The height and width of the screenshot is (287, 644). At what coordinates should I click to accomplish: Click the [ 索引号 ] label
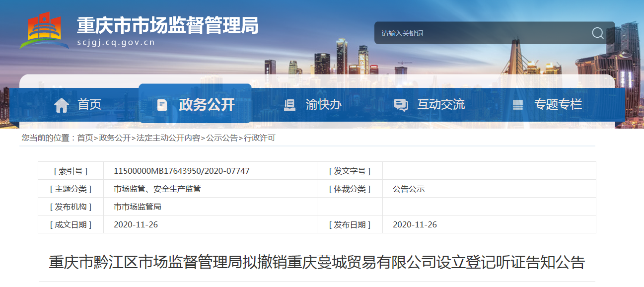(71, 171)
